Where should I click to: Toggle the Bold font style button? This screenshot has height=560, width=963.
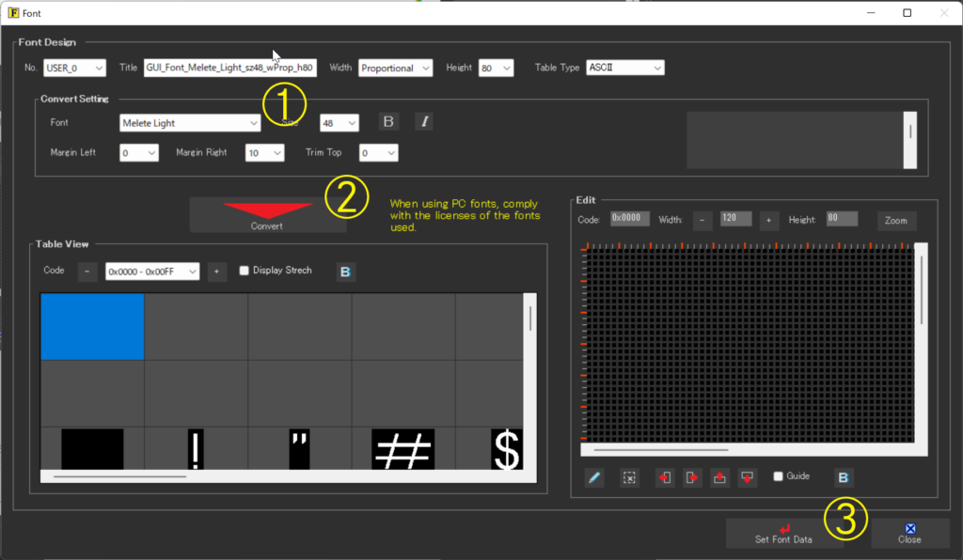(x=388, y=121)
